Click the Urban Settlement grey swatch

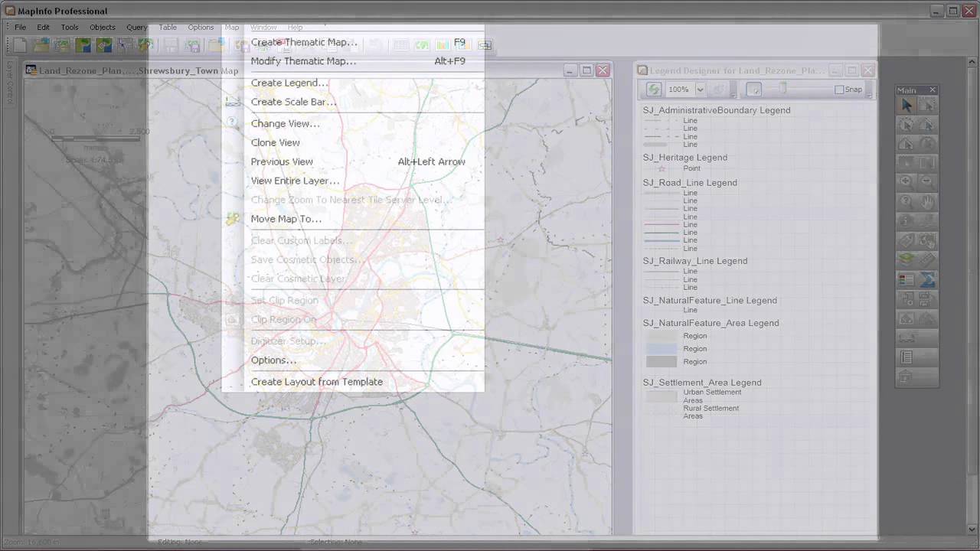click(x=662, y=396)
